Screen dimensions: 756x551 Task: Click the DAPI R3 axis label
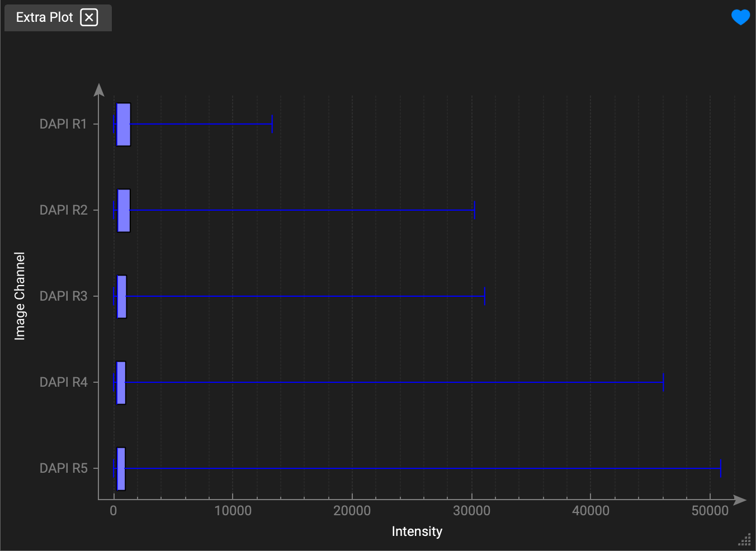(63, 296)
